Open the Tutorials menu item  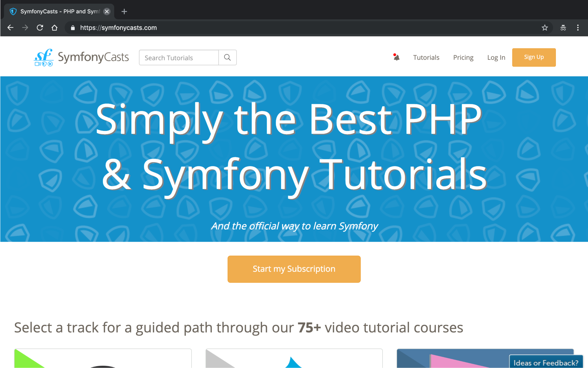pos(426,58)
